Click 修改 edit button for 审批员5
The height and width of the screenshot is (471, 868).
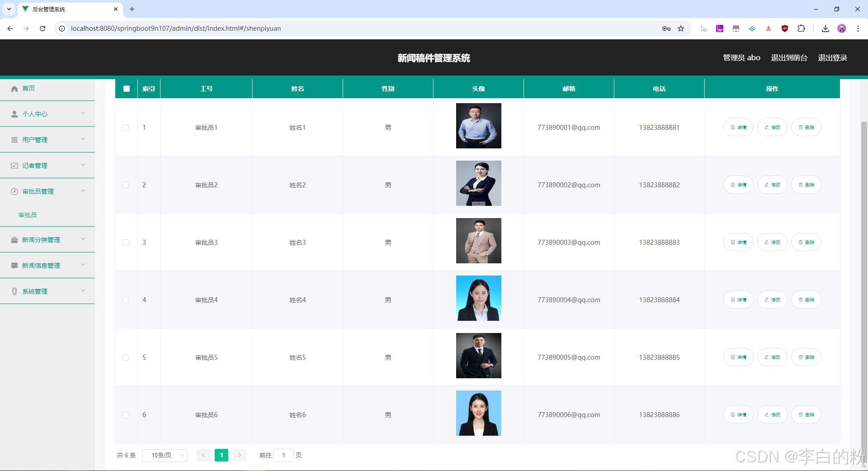tap(772, 357)
